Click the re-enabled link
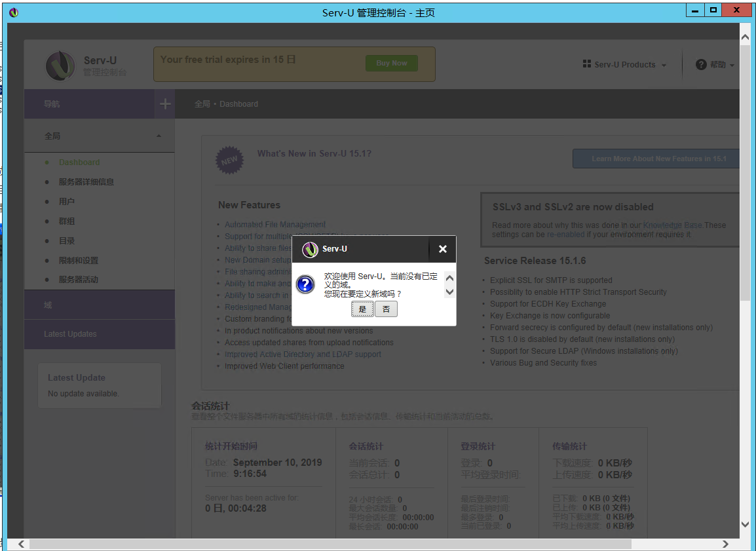 [x=565, y=235]
